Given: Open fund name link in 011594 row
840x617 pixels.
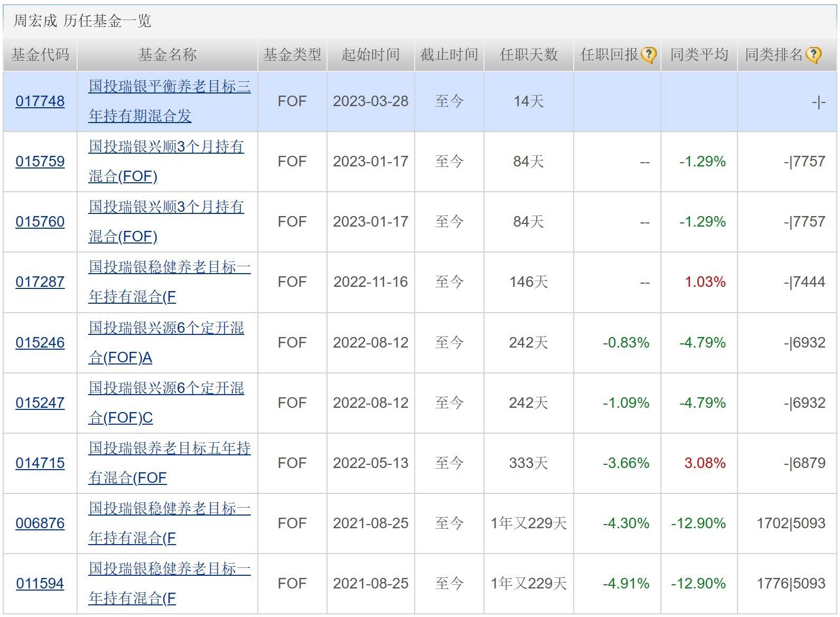Looking at the screenshot, I should pos(170,584).
